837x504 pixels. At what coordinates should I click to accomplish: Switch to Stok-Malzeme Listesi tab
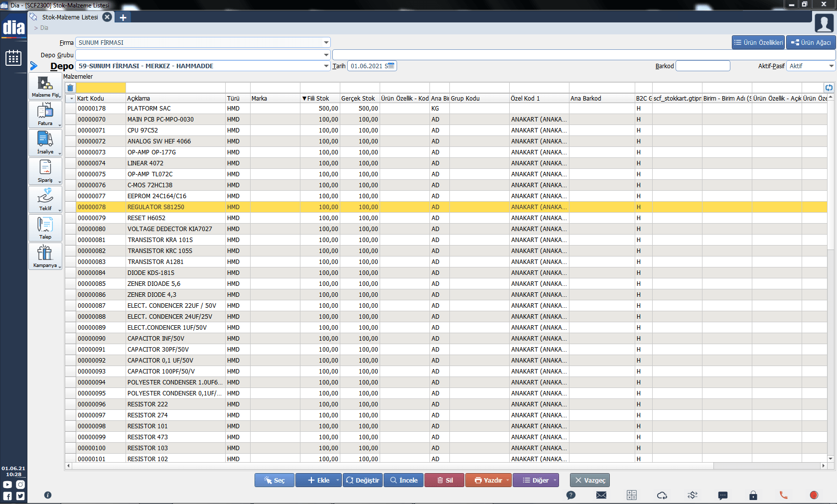tap(70, 17)
